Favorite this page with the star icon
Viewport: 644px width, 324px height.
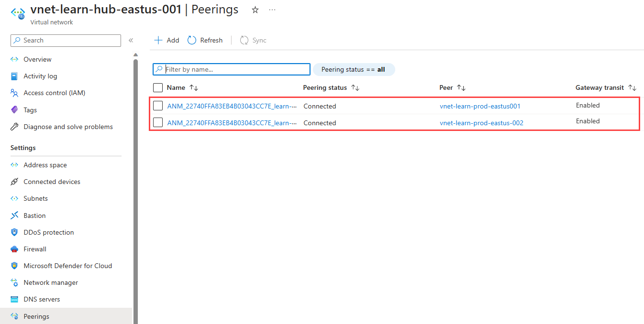255,10
